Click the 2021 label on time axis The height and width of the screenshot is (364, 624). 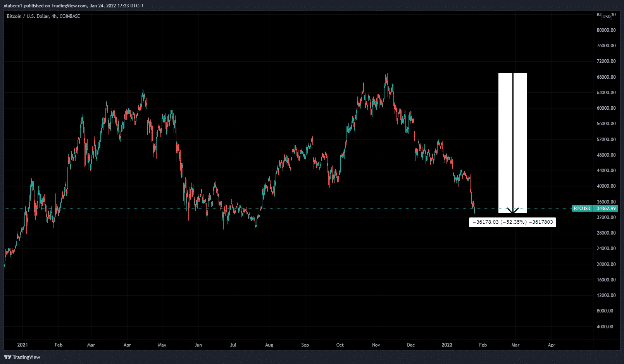(x=22, y=345)
